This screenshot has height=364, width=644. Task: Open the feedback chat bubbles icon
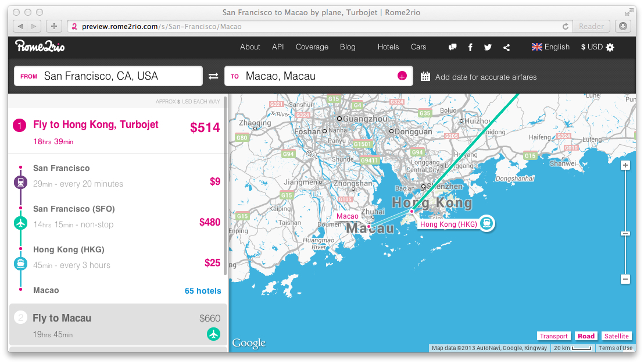[453, 47]
